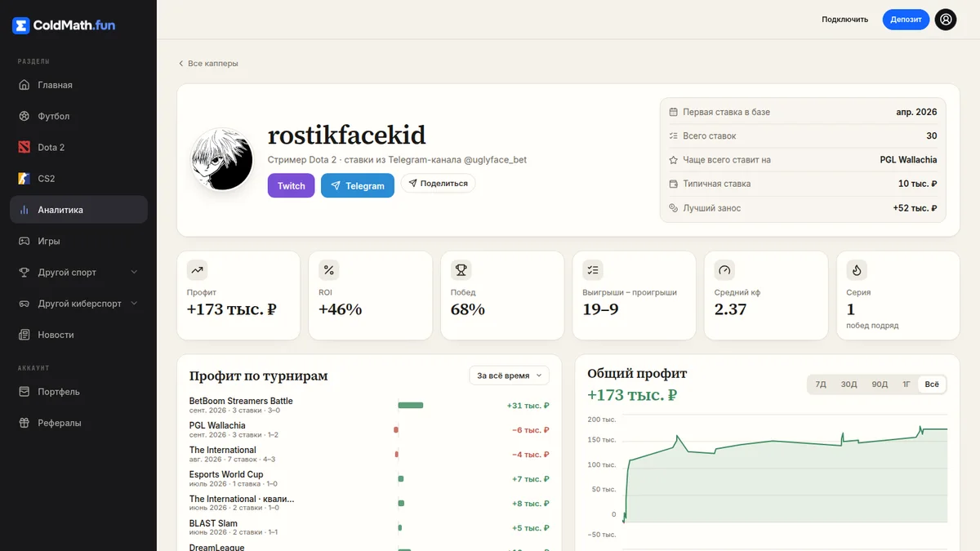
Task: Click the Рефералы gift icon
Action: (23, 423)
